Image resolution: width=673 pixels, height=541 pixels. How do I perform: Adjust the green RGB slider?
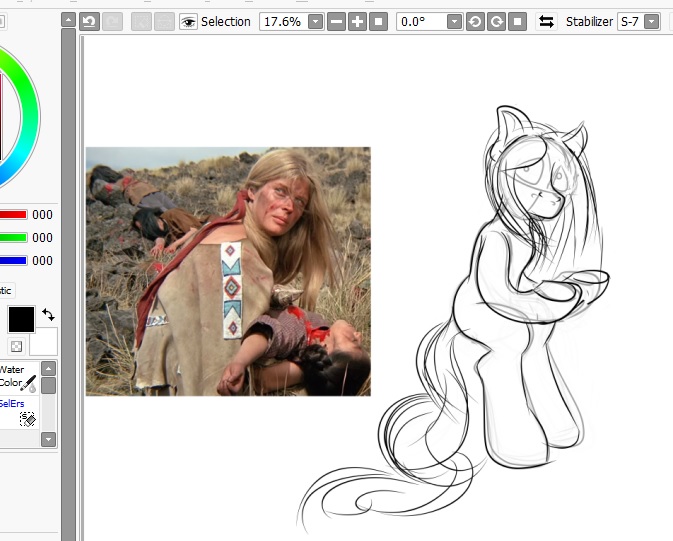[13, 237]
